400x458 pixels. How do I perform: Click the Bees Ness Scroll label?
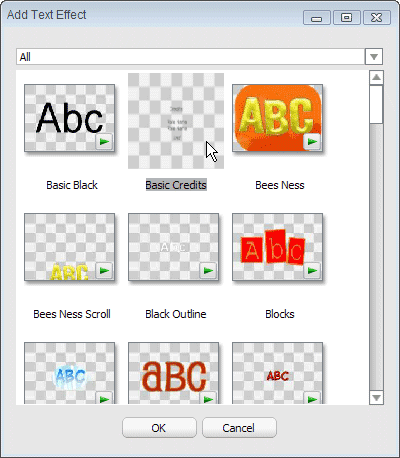click(x=72, y=314)
